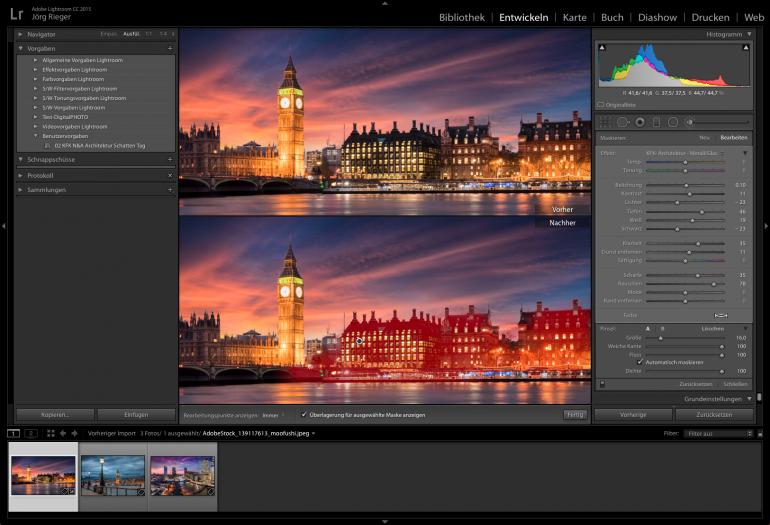Click the Fertig button

pos(575,415)
